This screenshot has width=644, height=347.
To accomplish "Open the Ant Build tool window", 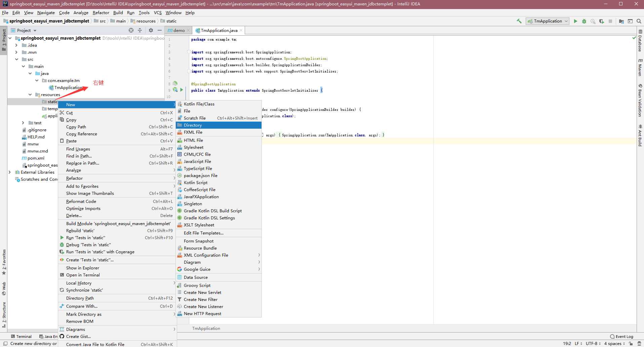I will pos(640,135).
